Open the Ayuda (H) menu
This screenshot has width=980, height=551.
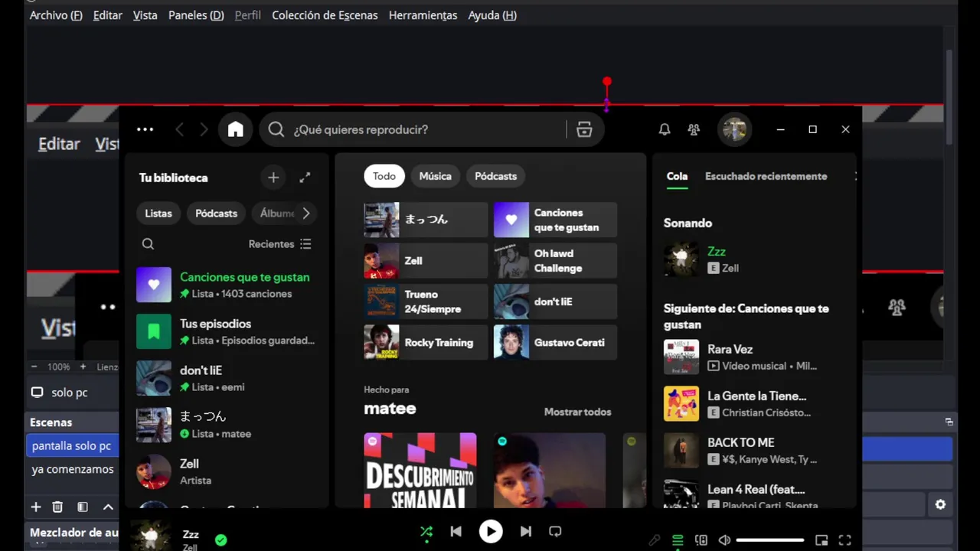pyautogui.click(x=492, y=15)
